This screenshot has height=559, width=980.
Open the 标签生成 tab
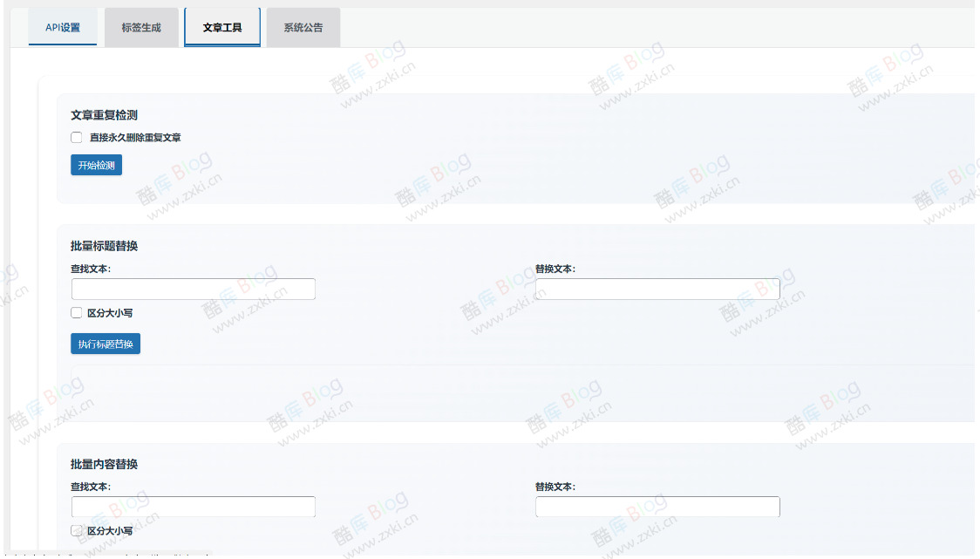(x=141, y=27)
